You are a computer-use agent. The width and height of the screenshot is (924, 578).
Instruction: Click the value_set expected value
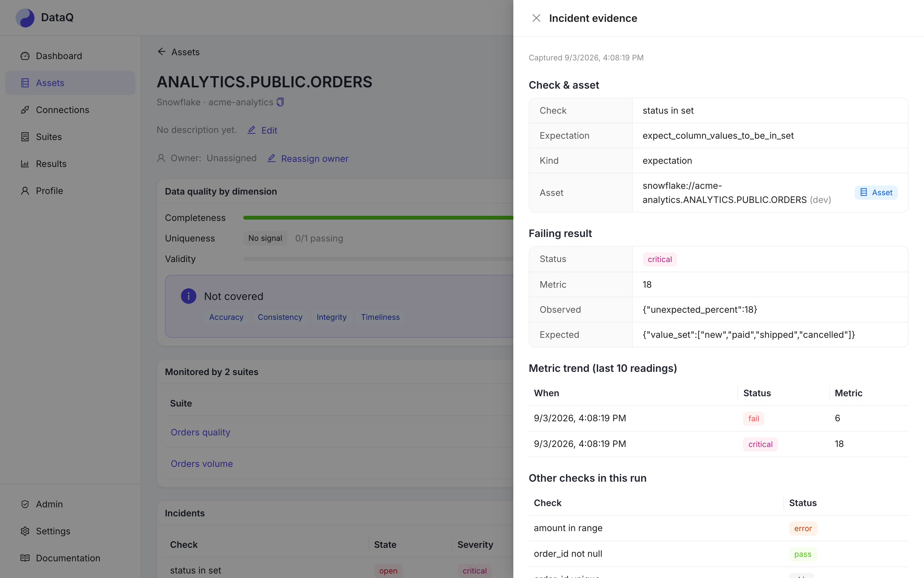(749, 335)
